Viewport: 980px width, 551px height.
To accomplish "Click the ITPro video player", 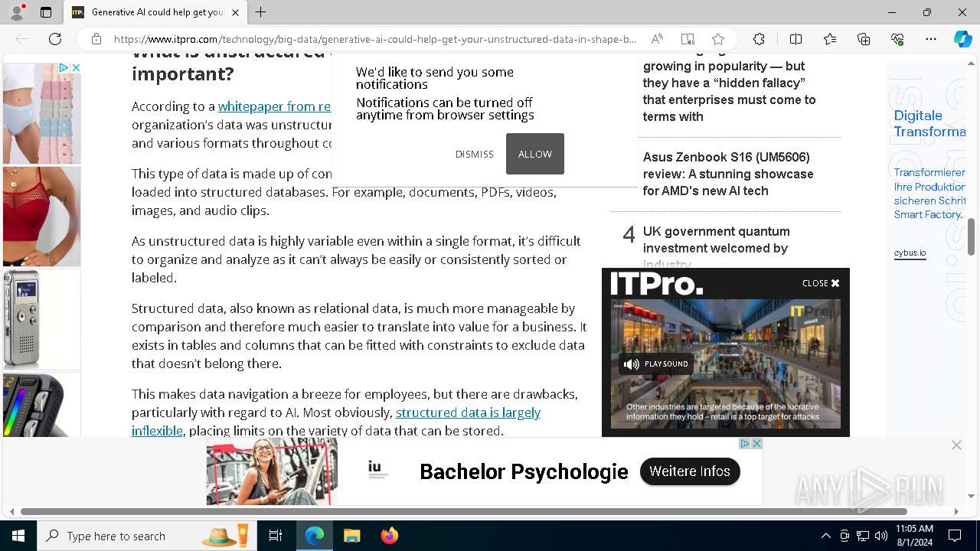I will click(726, 364).
